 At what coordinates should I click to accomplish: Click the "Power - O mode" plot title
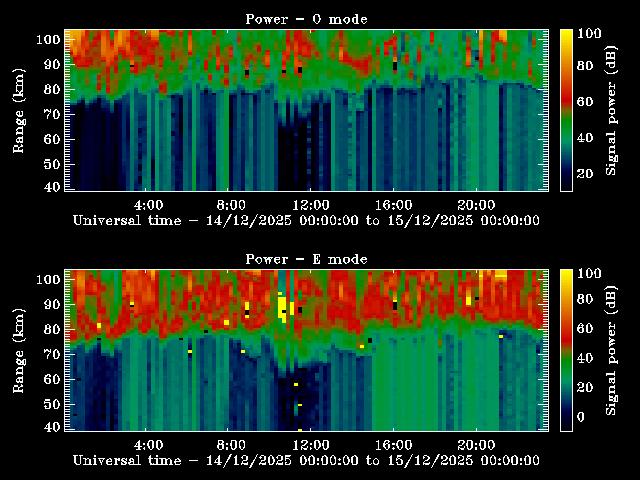click(306, 19)
